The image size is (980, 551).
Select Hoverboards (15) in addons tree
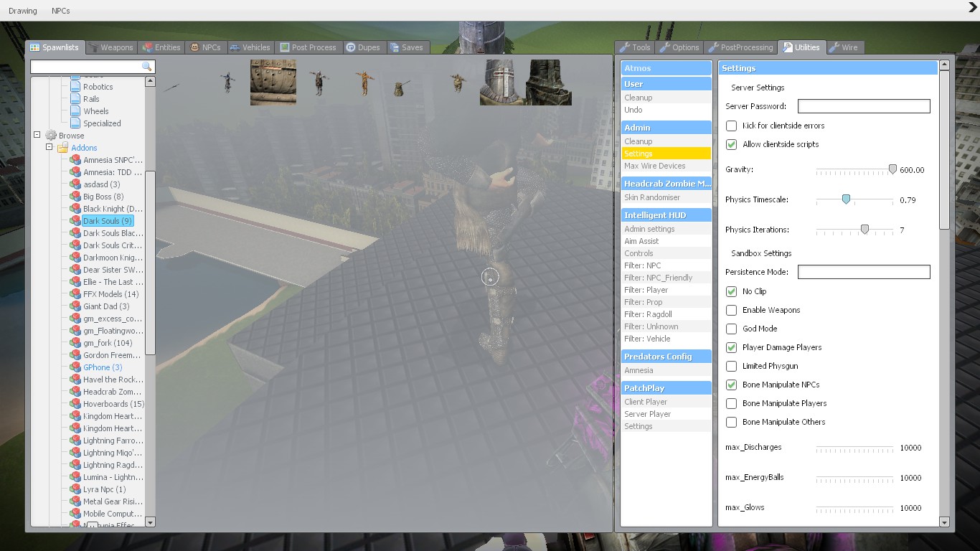[x=113, y=404]
